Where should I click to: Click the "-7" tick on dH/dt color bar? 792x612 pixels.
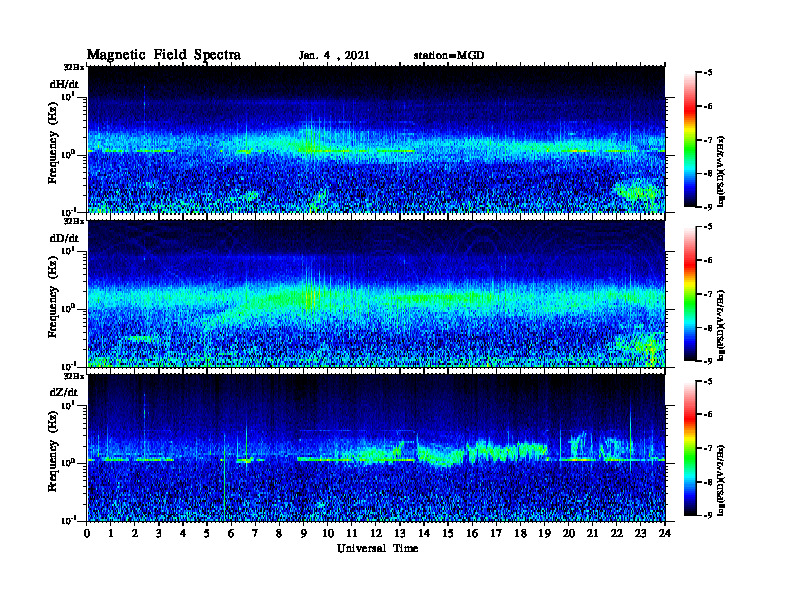708,140
